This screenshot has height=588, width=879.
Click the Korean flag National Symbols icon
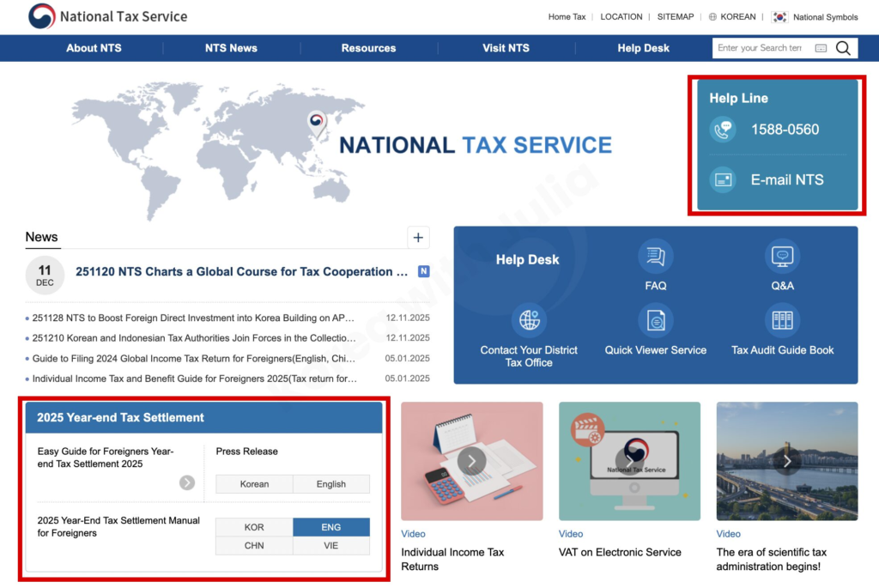click(x=779, y=17)
